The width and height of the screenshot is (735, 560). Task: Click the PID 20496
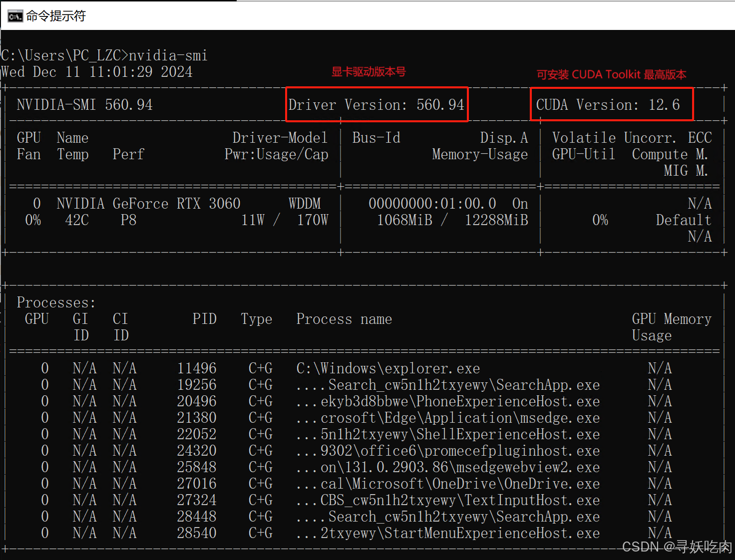coord(197,401)
